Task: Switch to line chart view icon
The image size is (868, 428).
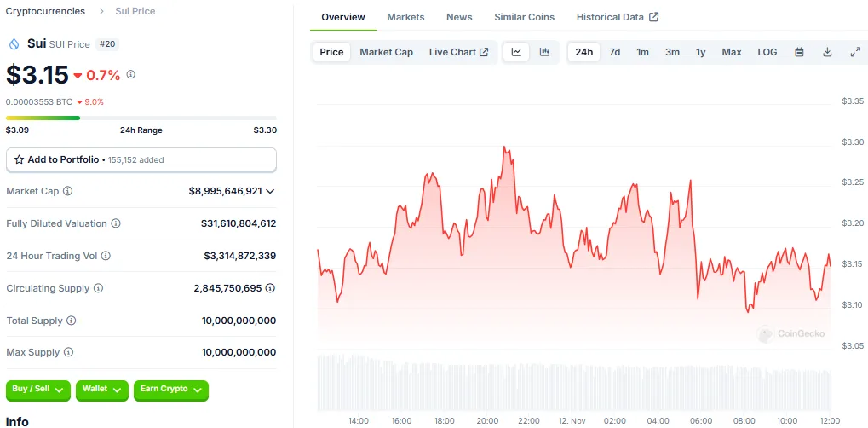Action: click(516, 52)
